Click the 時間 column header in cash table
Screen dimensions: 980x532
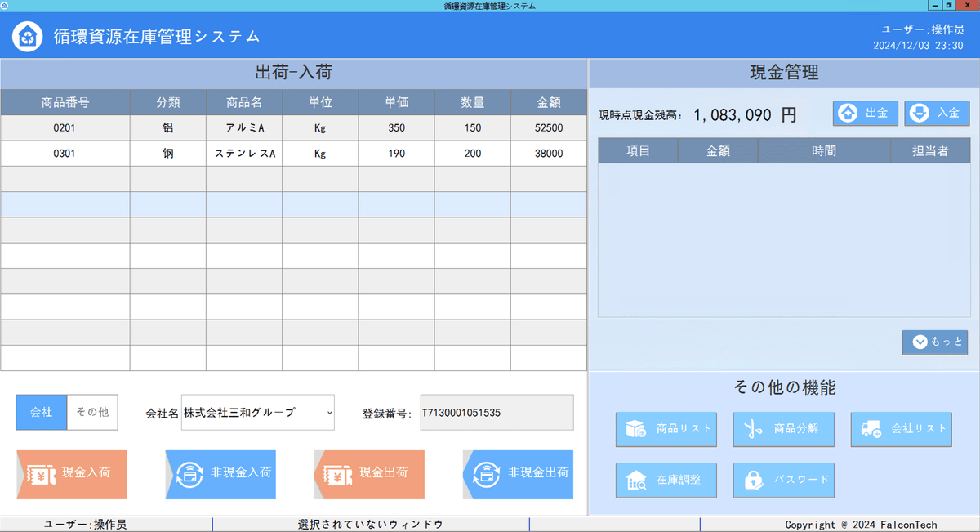(823, 151)
